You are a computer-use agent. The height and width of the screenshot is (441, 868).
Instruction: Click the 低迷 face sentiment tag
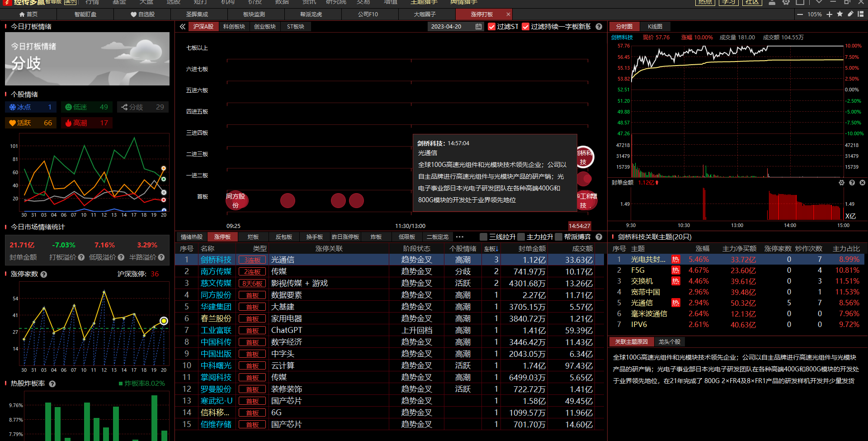coord(86,107)
